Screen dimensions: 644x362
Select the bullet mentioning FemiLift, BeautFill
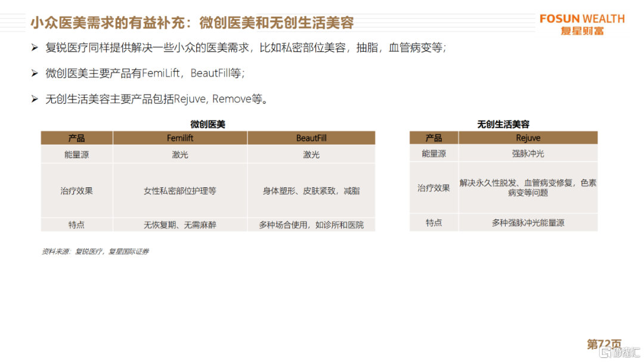point(145,73)
